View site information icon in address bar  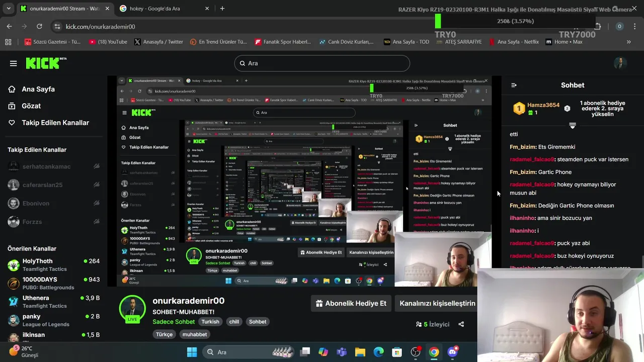(x=57, y=26)
